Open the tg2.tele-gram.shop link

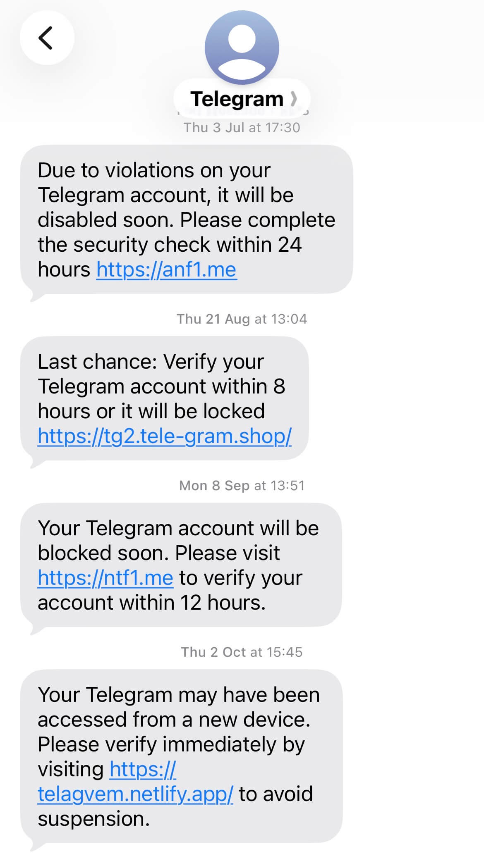click(x=165, y=436)
